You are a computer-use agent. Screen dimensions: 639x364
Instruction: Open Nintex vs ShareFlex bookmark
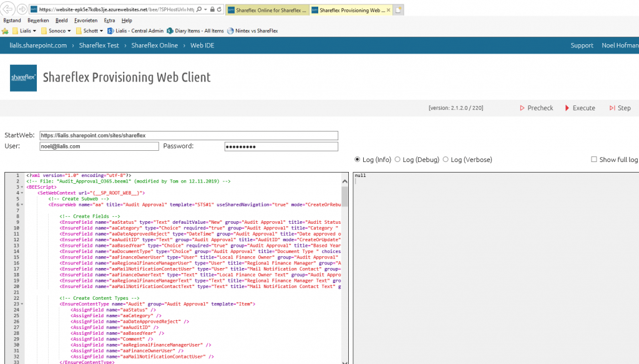click(x=252, y=31)
